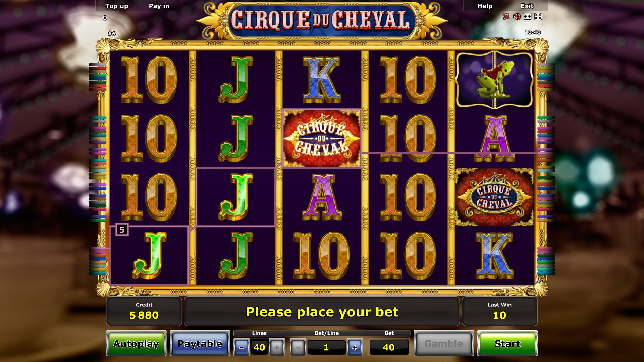Open the Help menu
This screenshot has width=644, height=362.
pos(485,6)
